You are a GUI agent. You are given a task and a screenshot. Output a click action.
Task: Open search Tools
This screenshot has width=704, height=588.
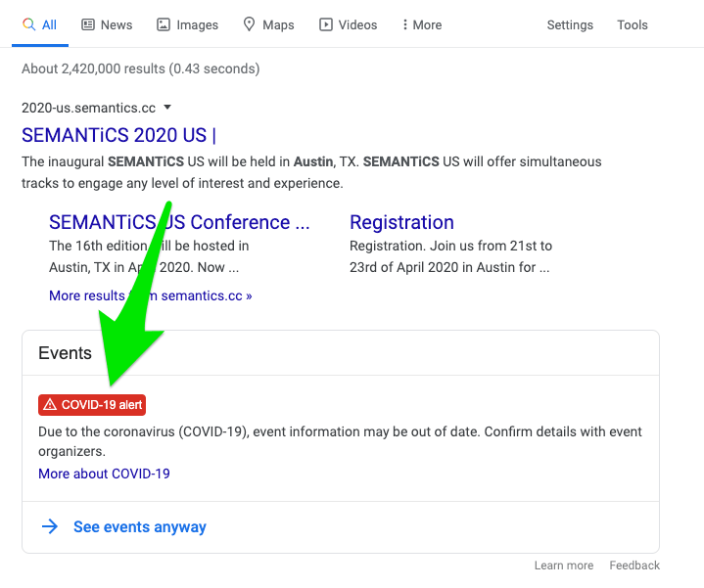(x=633, y=24)
